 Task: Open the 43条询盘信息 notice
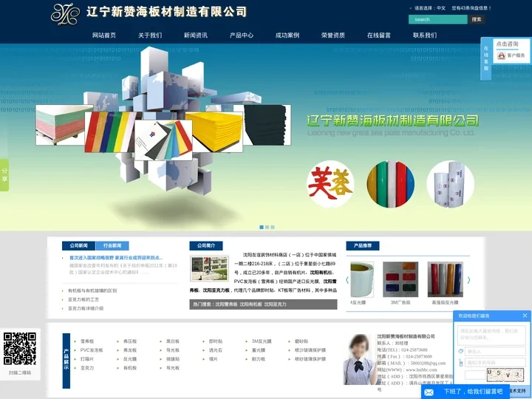tap(471, 8)
